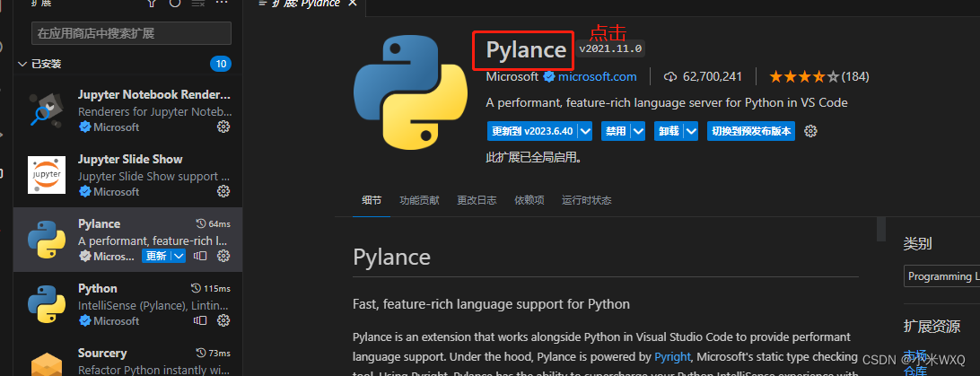Screen dimensions: 980x376
Task: Switch to the 运行时状态 tab
Action: point(586,200)
